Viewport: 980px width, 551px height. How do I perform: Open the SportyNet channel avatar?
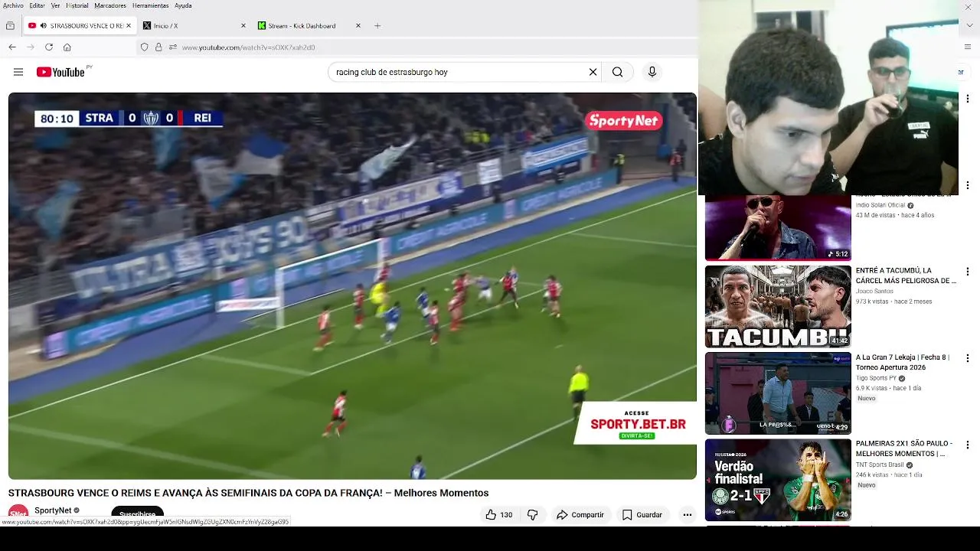coord(18,513)
